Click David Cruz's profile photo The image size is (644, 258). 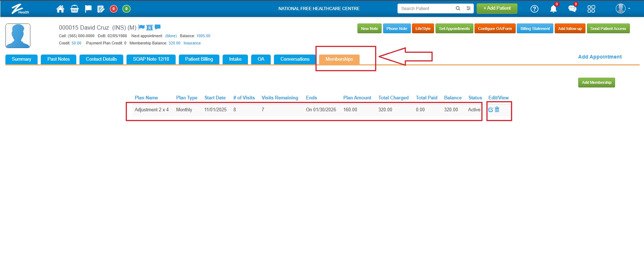(18, 36)
